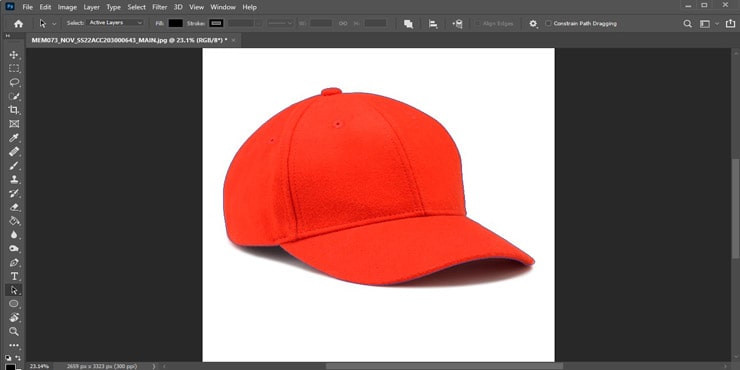740x370 pixels.
Task: Select the Crop tool
Action: [x=14, y=110]
